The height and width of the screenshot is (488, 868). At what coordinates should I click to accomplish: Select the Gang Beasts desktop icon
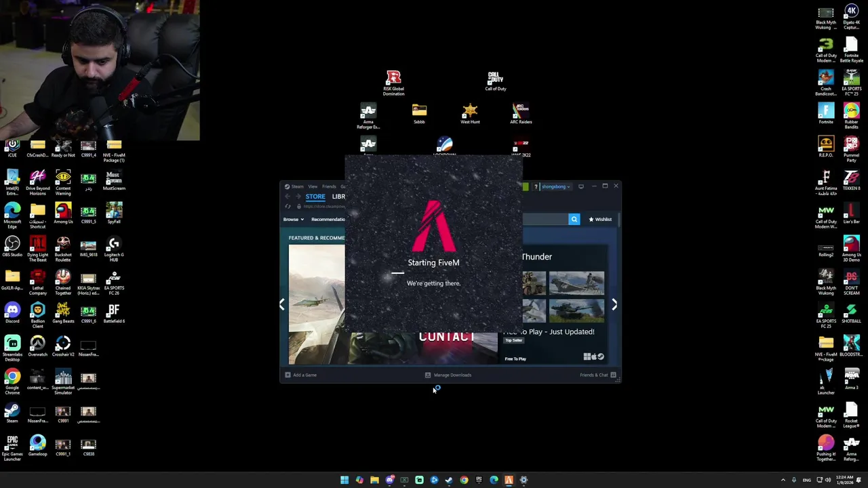[x=63, y=313]
